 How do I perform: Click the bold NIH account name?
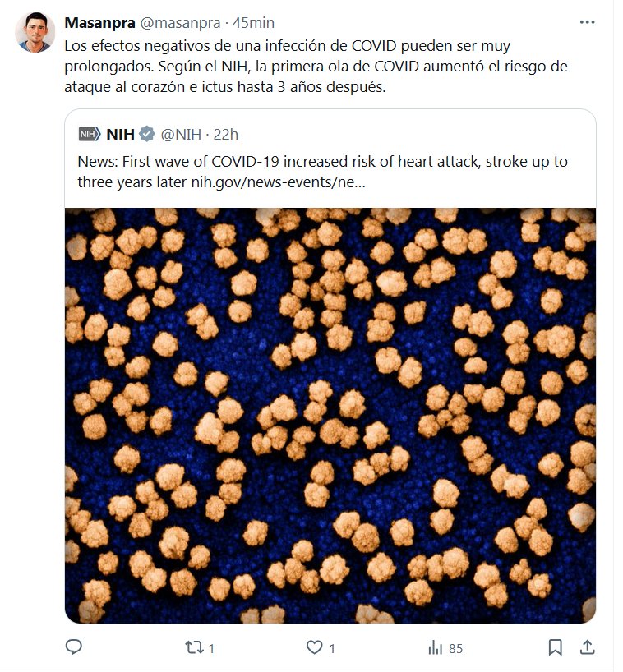pos(120,134)
